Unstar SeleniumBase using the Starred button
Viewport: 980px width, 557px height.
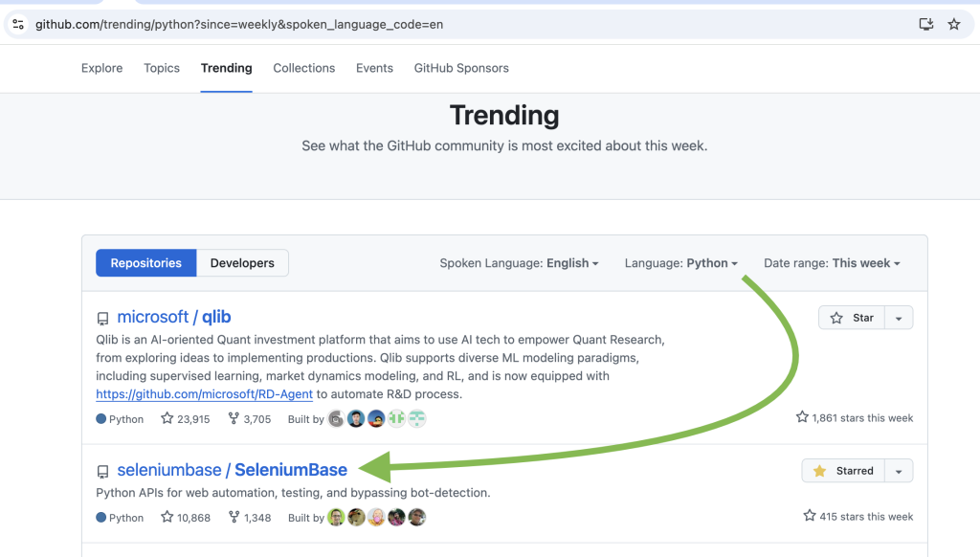click(843, 471)
